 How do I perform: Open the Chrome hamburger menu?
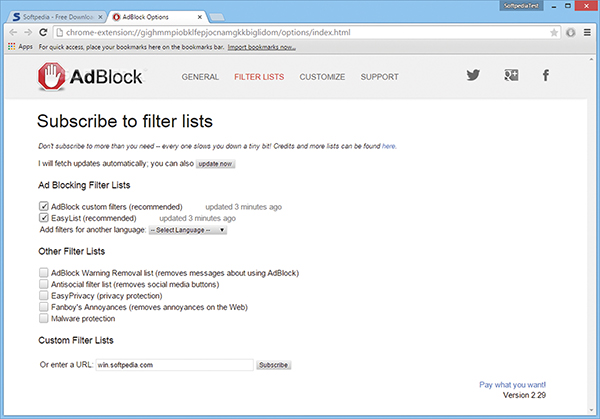[x=585, y=32]
